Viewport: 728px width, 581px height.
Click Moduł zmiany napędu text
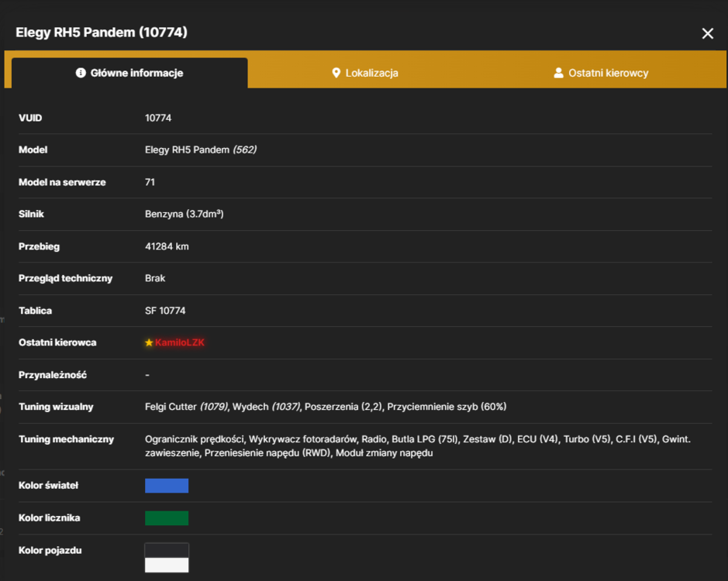tap(385, 453)
